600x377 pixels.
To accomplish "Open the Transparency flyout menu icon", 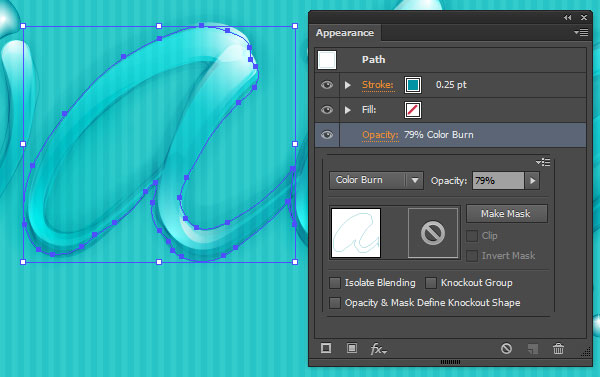I will pyautogui.click(x=543, y=162).
